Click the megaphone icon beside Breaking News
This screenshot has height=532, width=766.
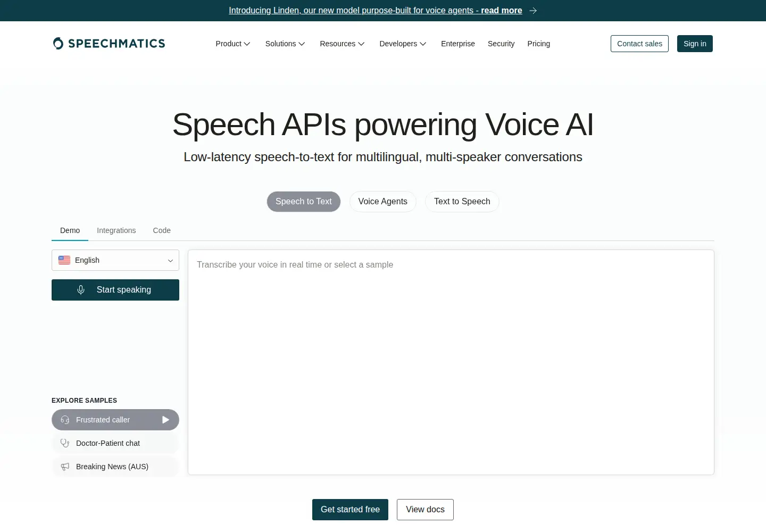pos(65,467)
